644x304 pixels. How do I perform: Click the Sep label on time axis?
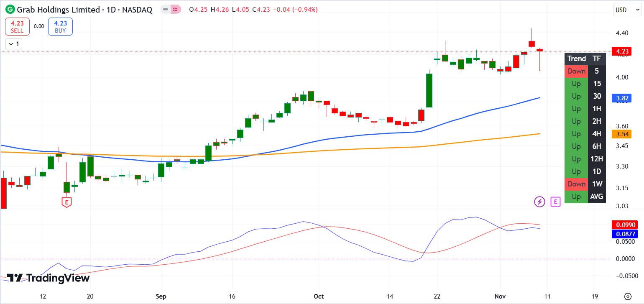point(161,296)
